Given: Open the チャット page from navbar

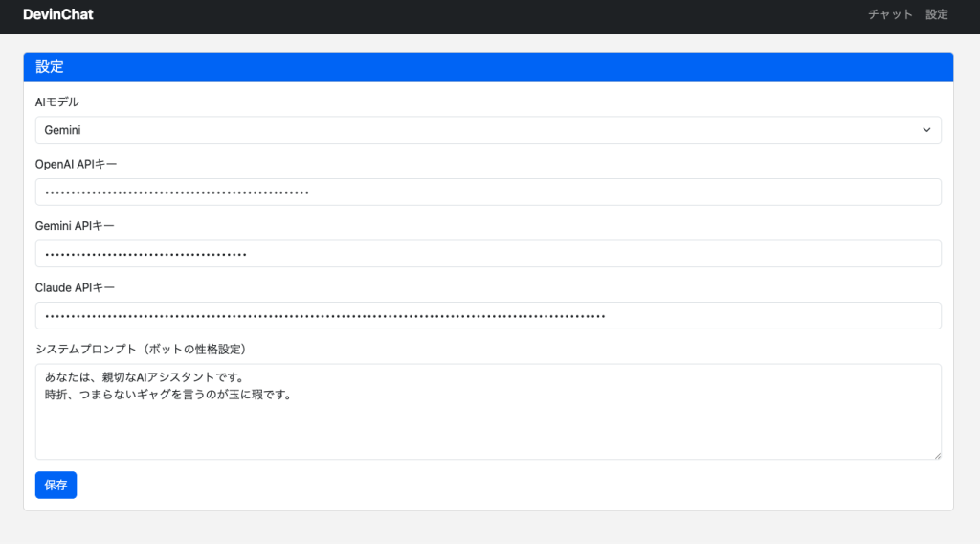Looking at the screenshot, I should (890, 14).
